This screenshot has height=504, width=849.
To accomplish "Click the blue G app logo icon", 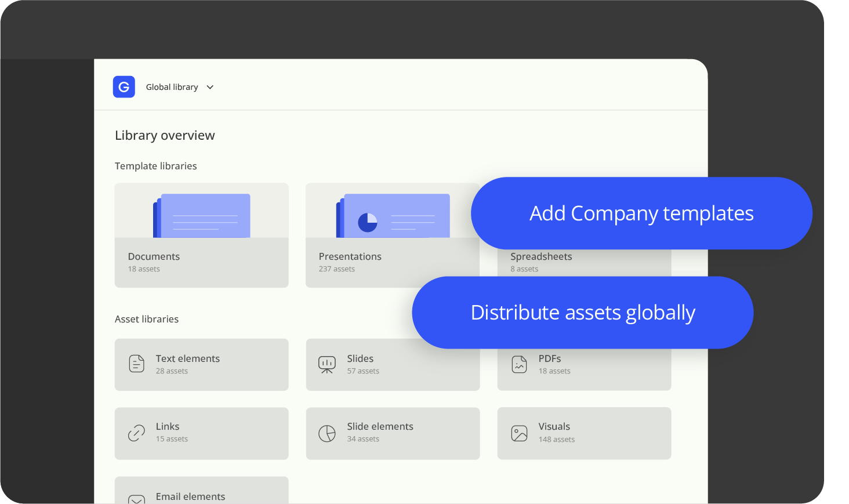I will (124, 86).
